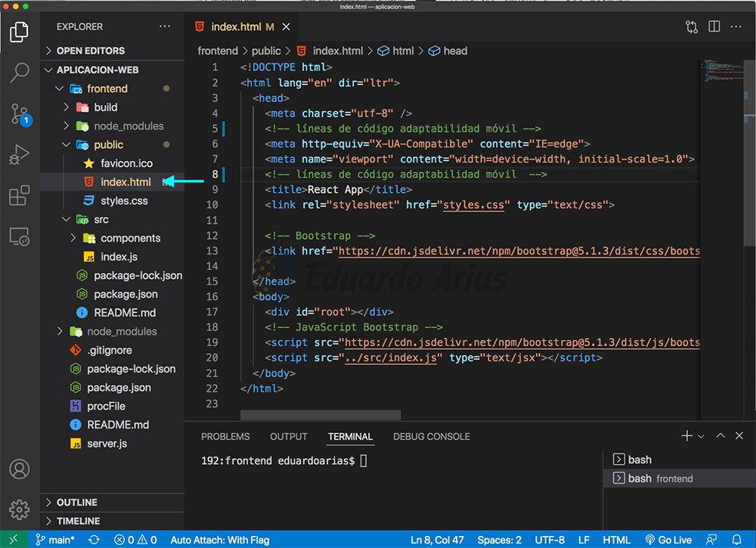
Task: Click the main* branch in status bar
Action: coord(55,540)
